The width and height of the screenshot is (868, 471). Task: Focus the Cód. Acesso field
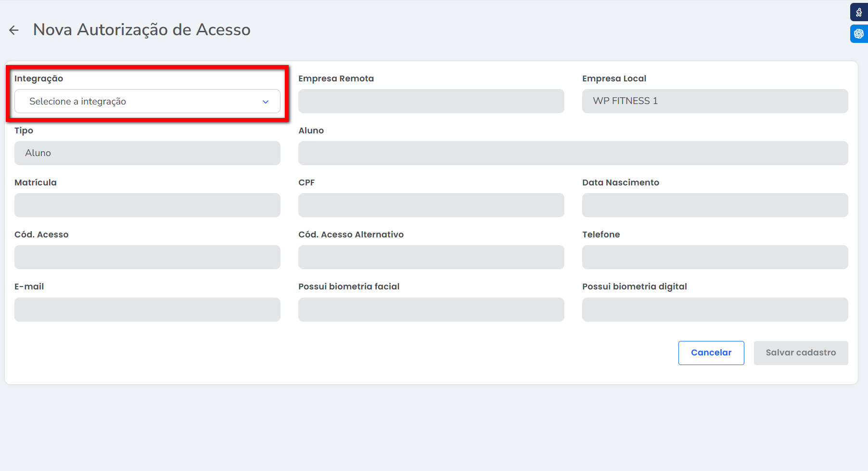[147, 257]
